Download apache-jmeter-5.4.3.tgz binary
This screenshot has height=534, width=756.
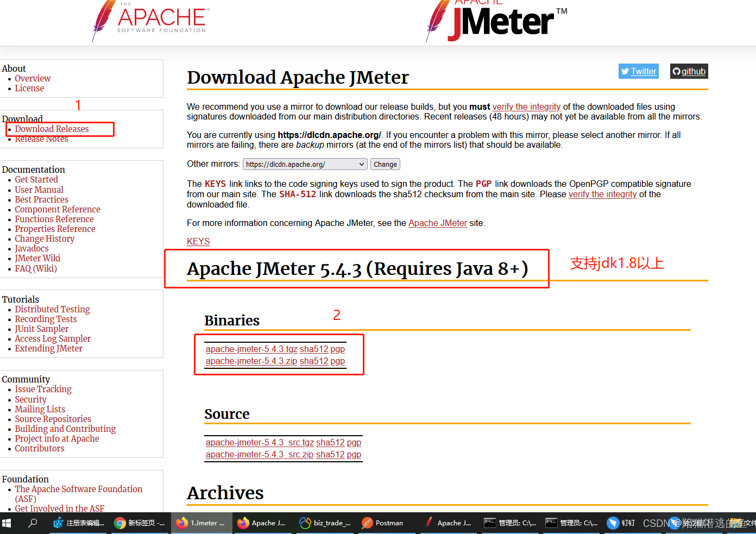(251, 349)
